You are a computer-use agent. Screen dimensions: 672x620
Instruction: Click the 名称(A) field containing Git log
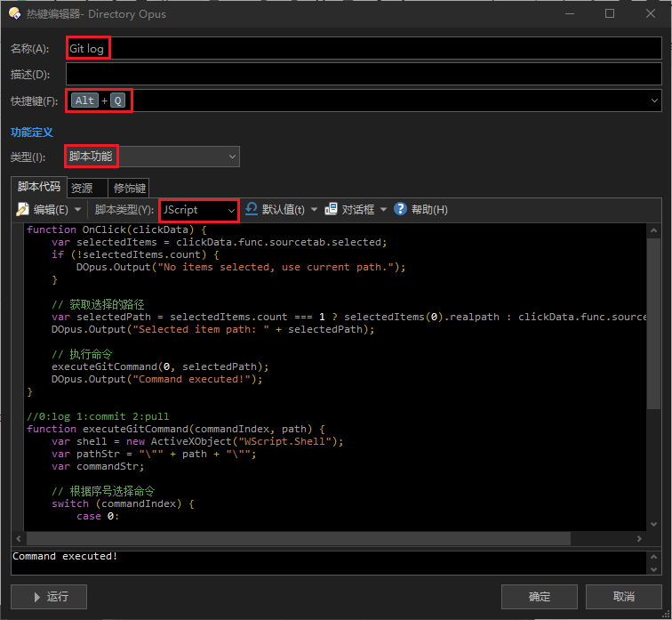pyautogui.click(x=364, y=48)
